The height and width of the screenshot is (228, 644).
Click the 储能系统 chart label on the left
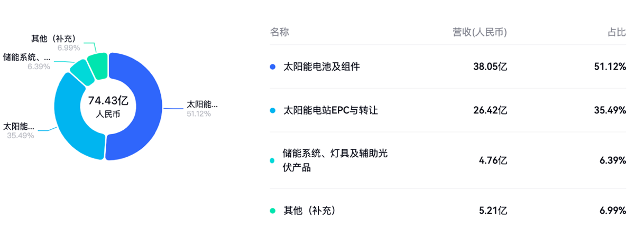(x=26, y=57)
